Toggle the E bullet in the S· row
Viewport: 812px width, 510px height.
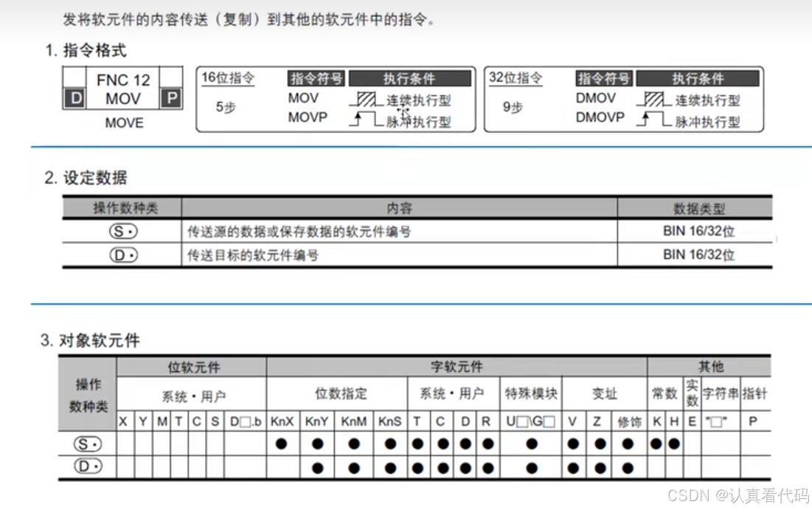pyautogui.click(x=692, y=444)
